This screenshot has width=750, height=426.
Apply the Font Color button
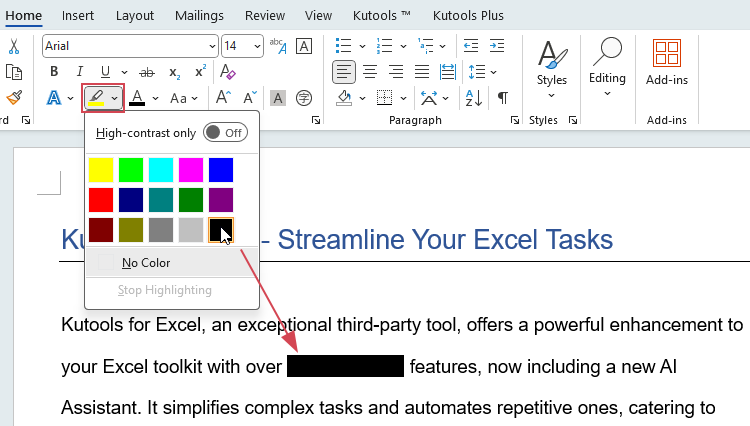pyautogui.click(x=137, y=98)
